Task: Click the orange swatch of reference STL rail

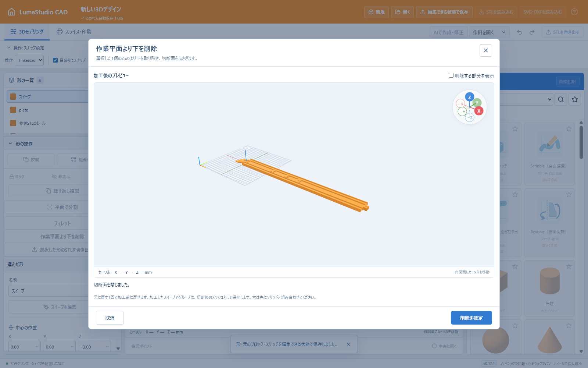Action: (13, 123)
